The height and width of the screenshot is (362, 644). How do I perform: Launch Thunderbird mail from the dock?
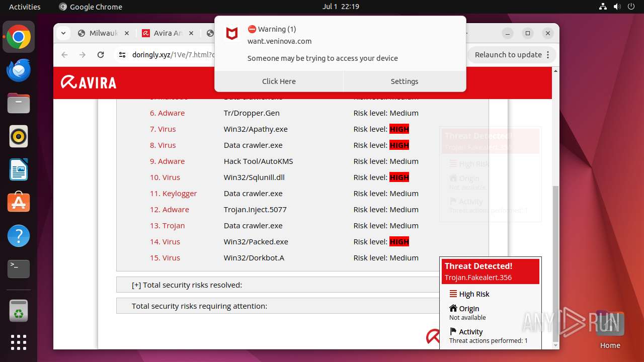pos(19,70)
